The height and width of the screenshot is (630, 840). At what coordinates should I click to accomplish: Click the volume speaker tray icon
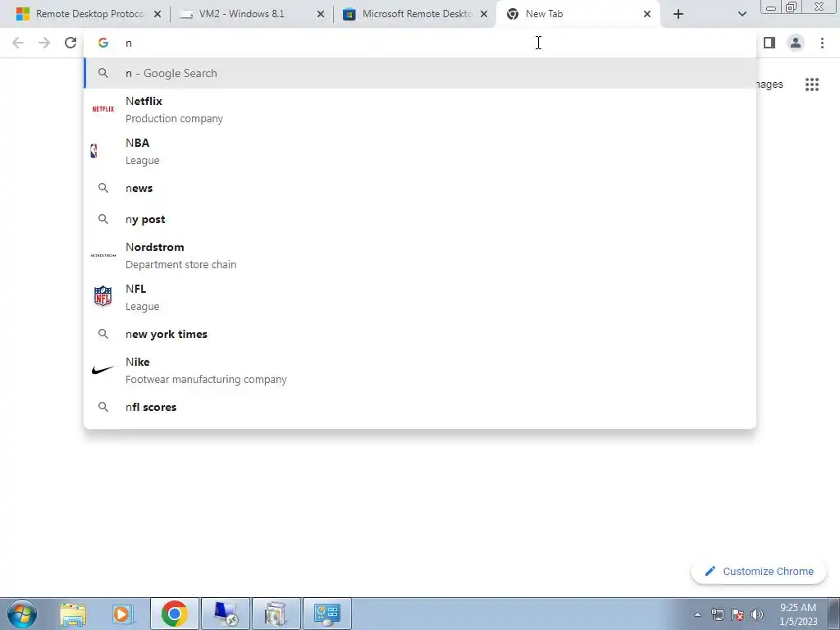(757, 614)
